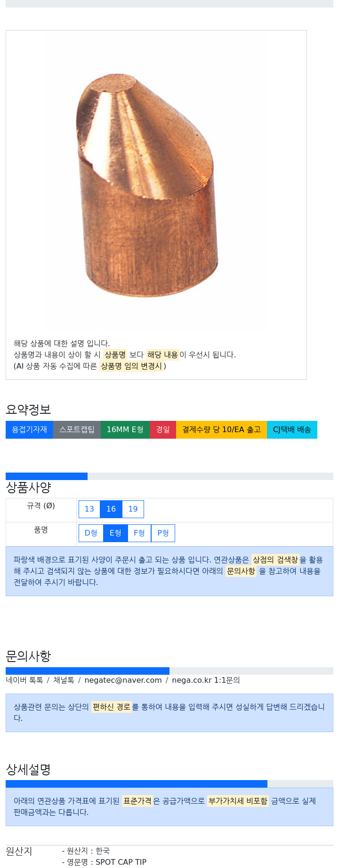Click the nega.co.kr 1:1문의 link
Viewport: 339px width, 868px height.
tap(206, 680)
